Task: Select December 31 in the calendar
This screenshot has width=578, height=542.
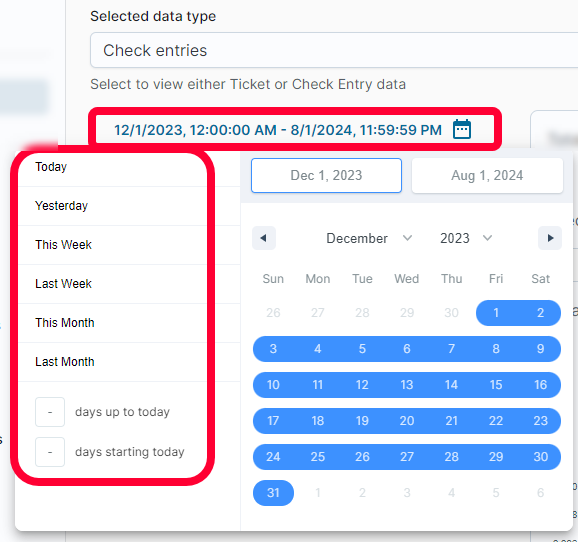Action: (x=273, y=493)
